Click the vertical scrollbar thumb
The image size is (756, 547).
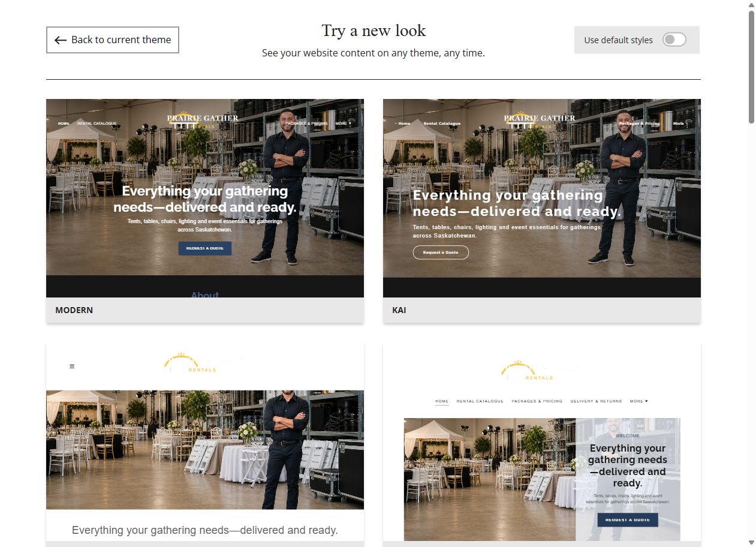(751, 67)
